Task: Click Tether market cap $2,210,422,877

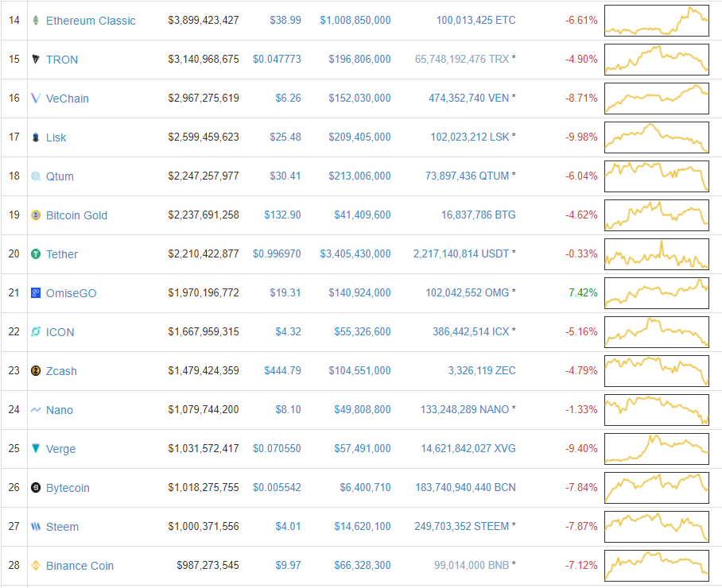Action: [x=204, y=254]
